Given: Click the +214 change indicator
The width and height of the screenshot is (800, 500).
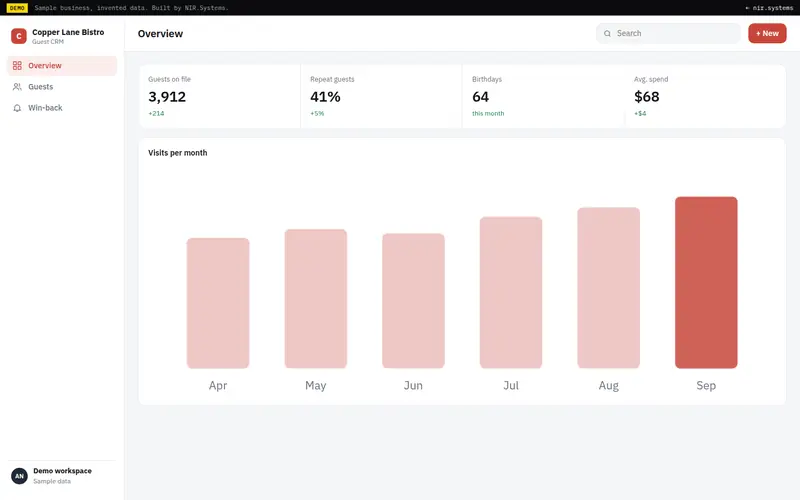Looking at the screenshot, I should (156, 113).
